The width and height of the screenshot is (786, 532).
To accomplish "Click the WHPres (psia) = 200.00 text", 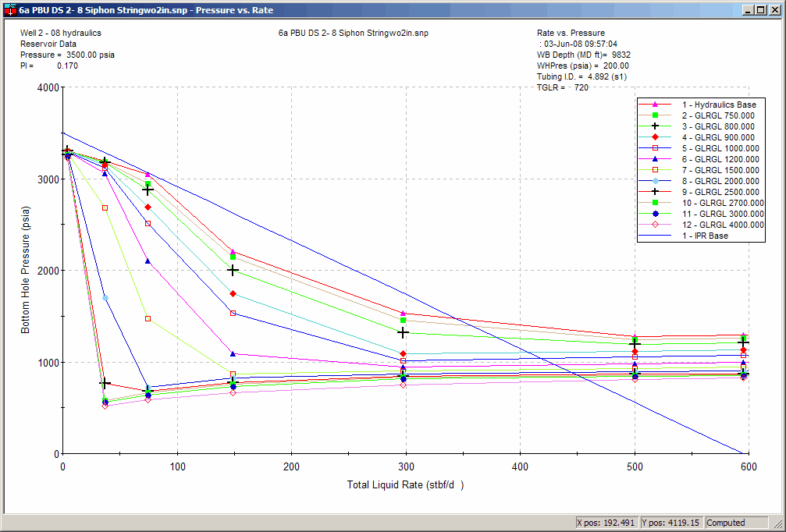I will point(582,66).
